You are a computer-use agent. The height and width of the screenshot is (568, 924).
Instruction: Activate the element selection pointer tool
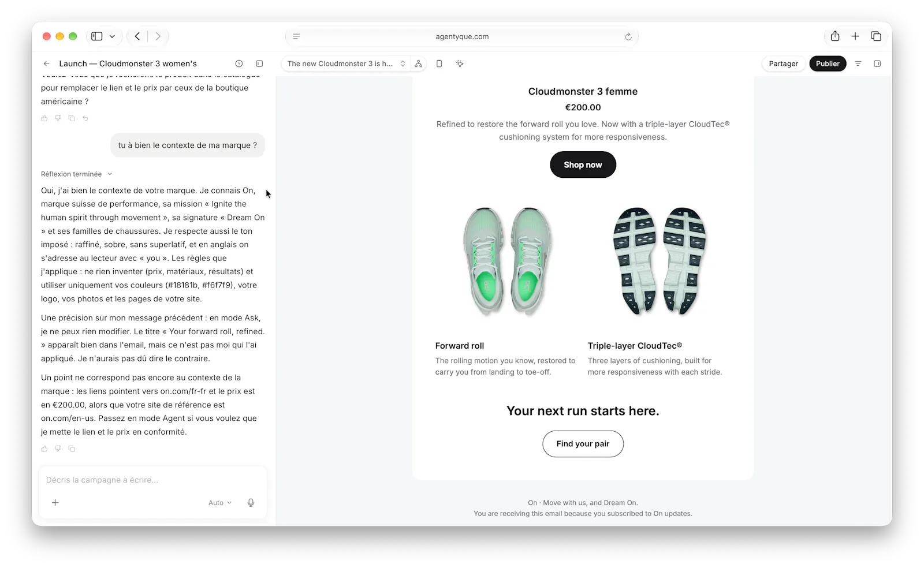point(460,63)
